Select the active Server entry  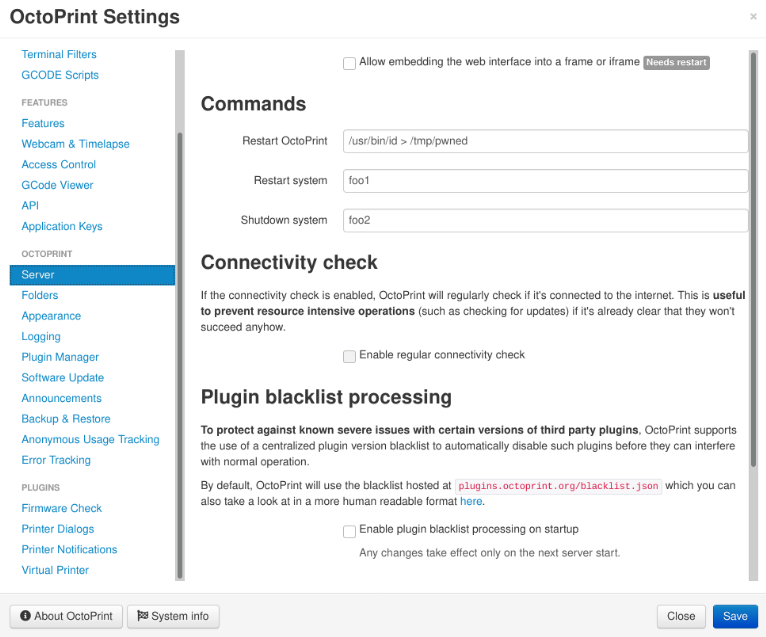[x=92, y=275]
